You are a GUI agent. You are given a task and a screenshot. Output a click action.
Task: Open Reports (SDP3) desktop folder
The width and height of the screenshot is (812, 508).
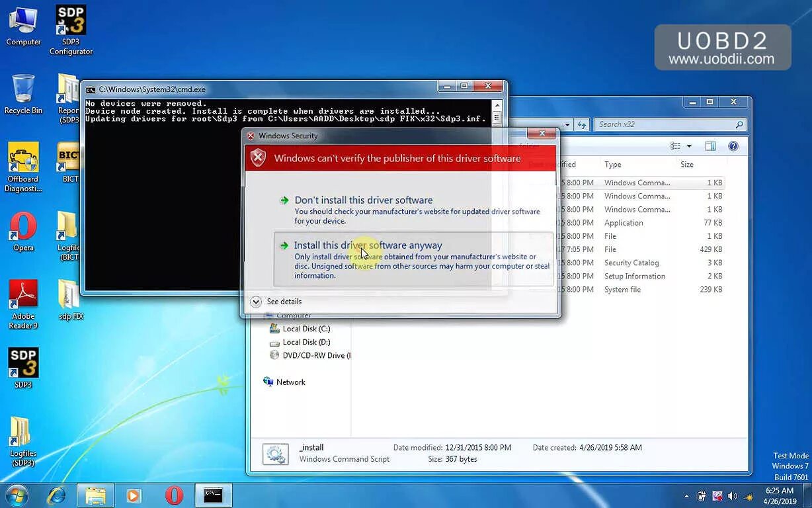click(69, 99)
